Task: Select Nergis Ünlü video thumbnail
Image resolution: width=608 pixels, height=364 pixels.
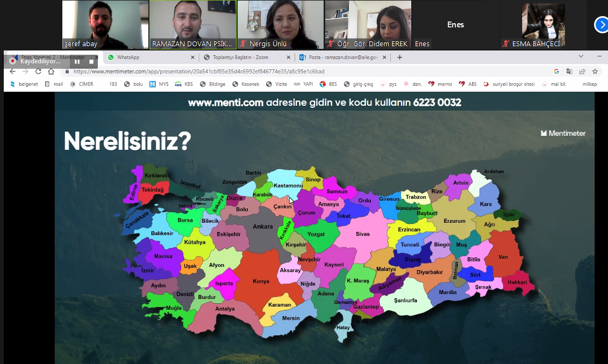Action: pos(281,24)
